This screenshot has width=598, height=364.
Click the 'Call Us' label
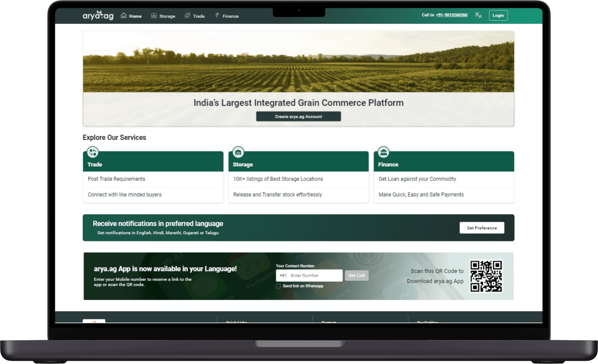point(428,15)
